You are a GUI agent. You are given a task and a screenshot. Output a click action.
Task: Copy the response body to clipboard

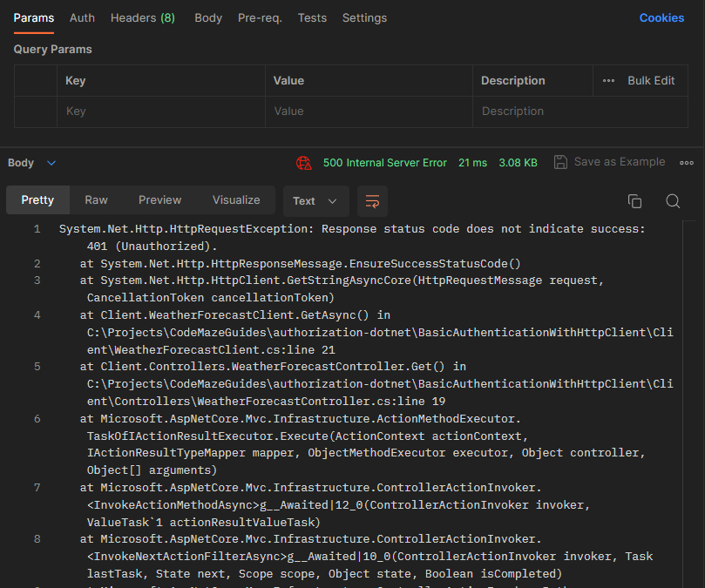pyautogui.click(x=634, y=201)
